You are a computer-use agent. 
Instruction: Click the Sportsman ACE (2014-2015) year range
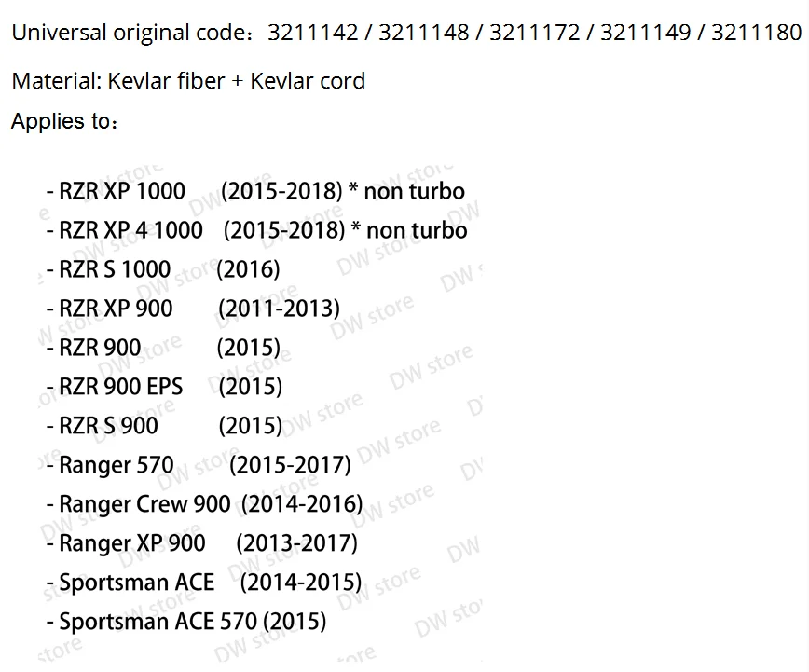[301, 583]
